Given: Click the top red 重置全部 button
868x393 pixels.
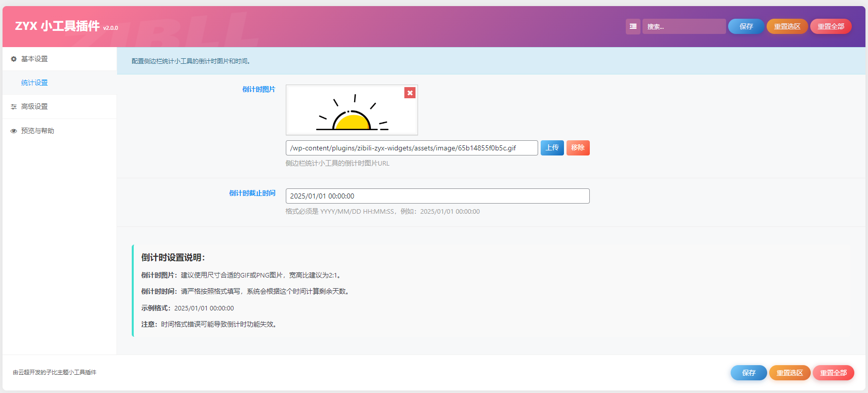Looking at the screenshot, I should pyautogui.click(x=831, y=26).
